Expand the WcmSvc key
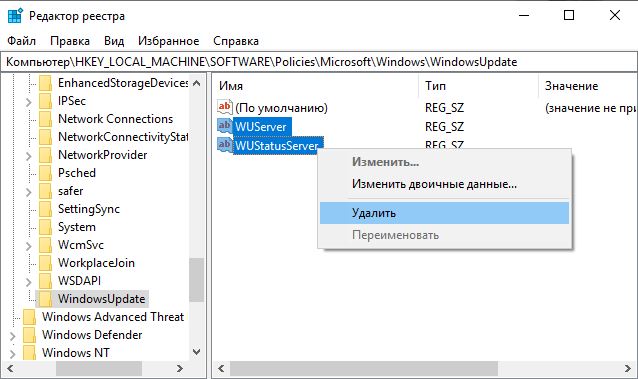Screen dimensions: 638x379 pyautogui.click(x=28, y=245)
